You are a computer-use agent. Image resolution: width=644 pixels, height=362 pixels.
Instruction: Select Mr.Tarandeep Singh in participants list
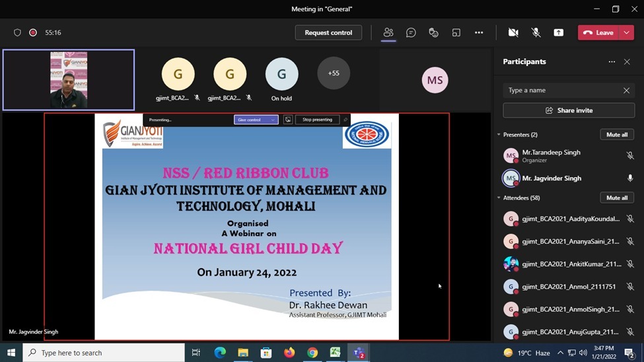click(569, 156)
